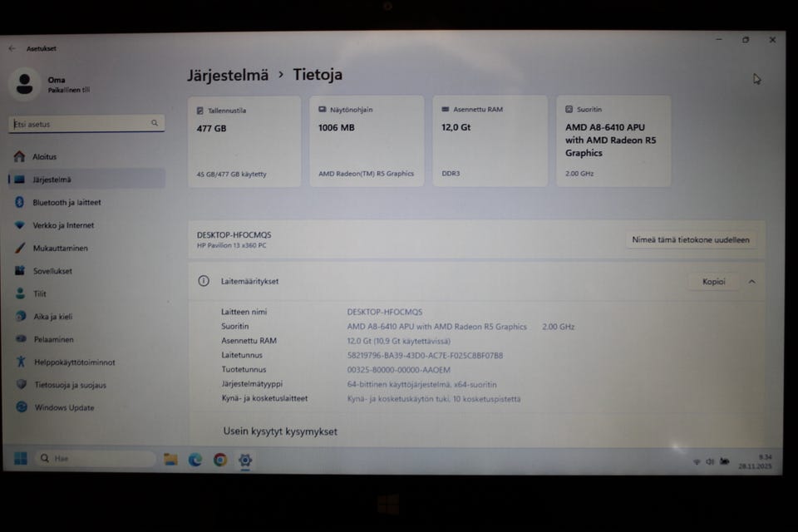The height and width of the screenshot is (532, 798).
Task: Focus the Etsi asetus search field
Action: 86,124
